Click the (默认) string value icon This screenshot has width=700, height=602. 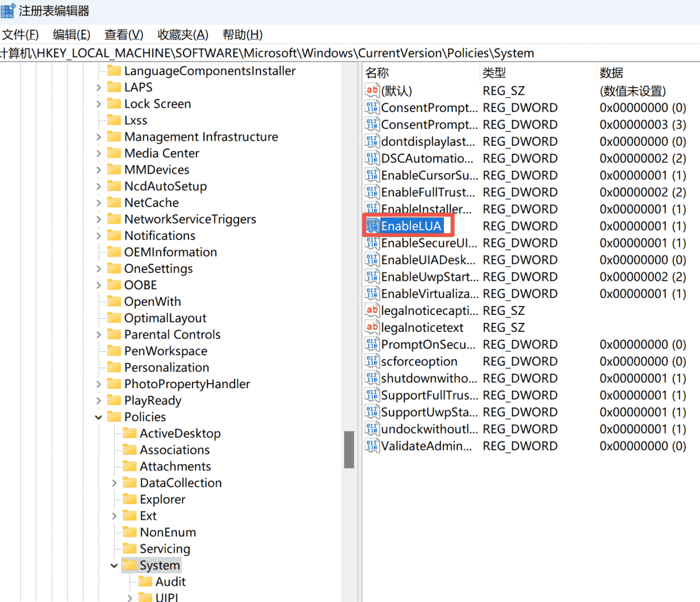pyautogui.click(x=372, y=91)
